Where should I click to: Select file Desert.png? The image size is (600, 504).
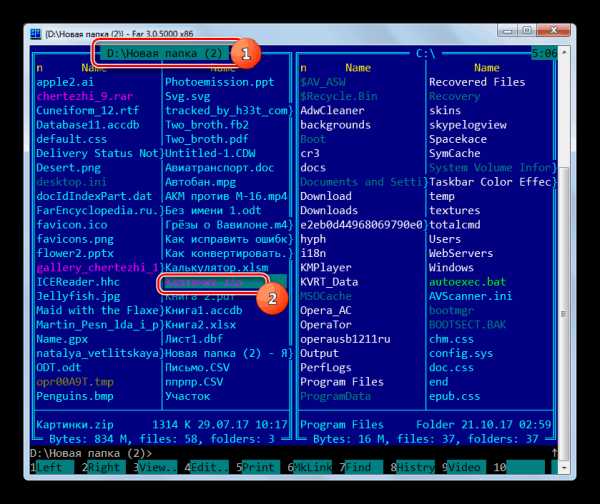(x=68, y=168)
